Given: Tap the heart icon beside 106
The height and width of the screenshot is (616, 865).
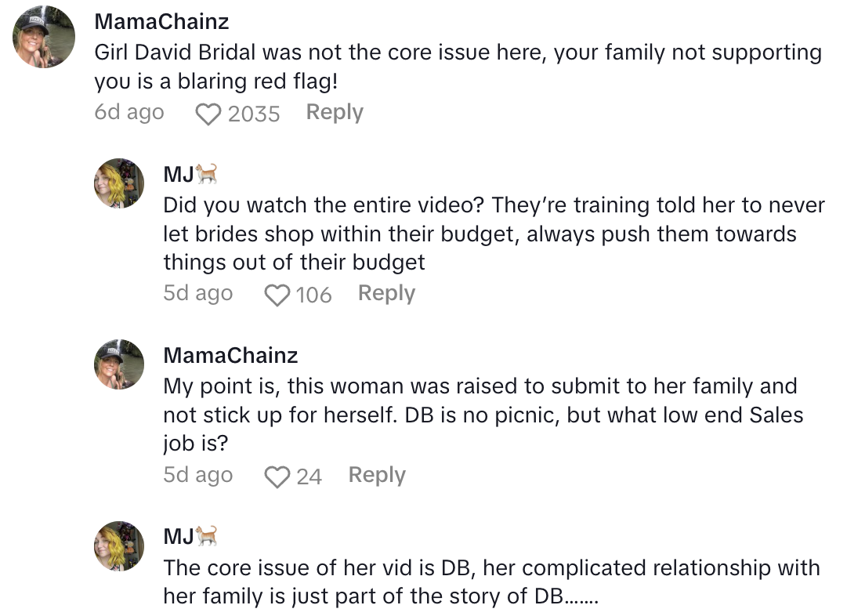Looking at the screenshot, I should pyautogui.click(x=277, y=295).
